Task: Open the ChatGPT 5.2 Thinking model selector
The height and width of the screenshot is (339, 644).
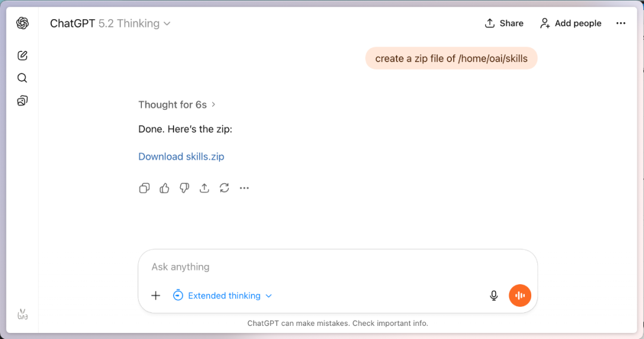Action: tap(110, 23)
